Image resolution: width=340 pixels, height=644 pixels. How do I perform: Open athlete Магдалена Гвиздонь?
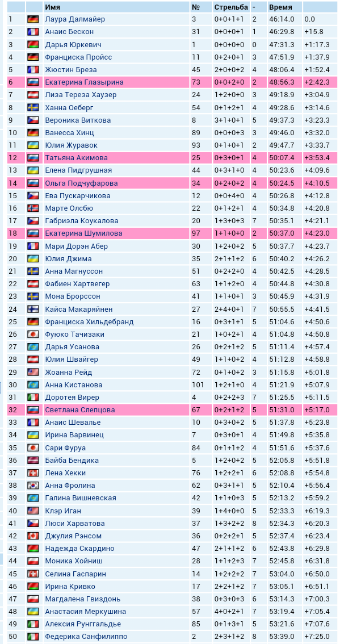click(x=82, y=599)
